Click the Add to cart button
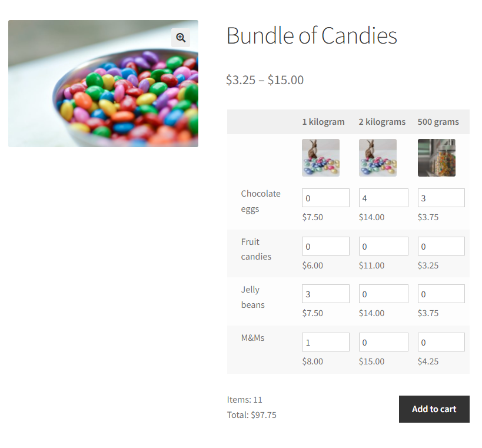The height and width of the screenshot is (448, 482). coord(434,409)
